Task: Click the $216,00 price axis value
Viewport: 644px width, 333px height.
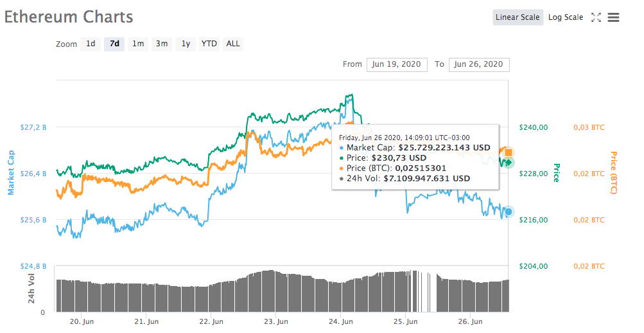Action: coord(534,220)
